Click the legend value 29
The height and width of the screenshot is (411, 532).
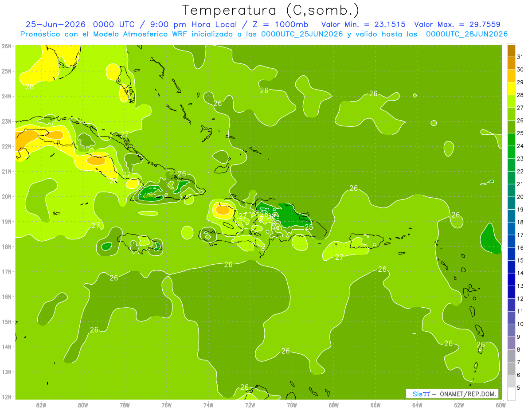520,82
